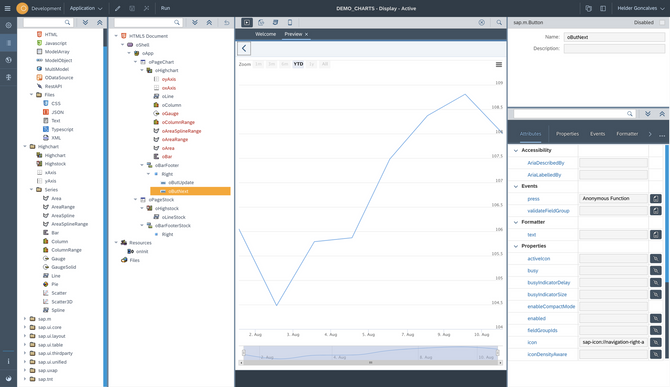Show more tabs with the right chevron
Screen dimensions: 670x387
click(x=650, y=134)
